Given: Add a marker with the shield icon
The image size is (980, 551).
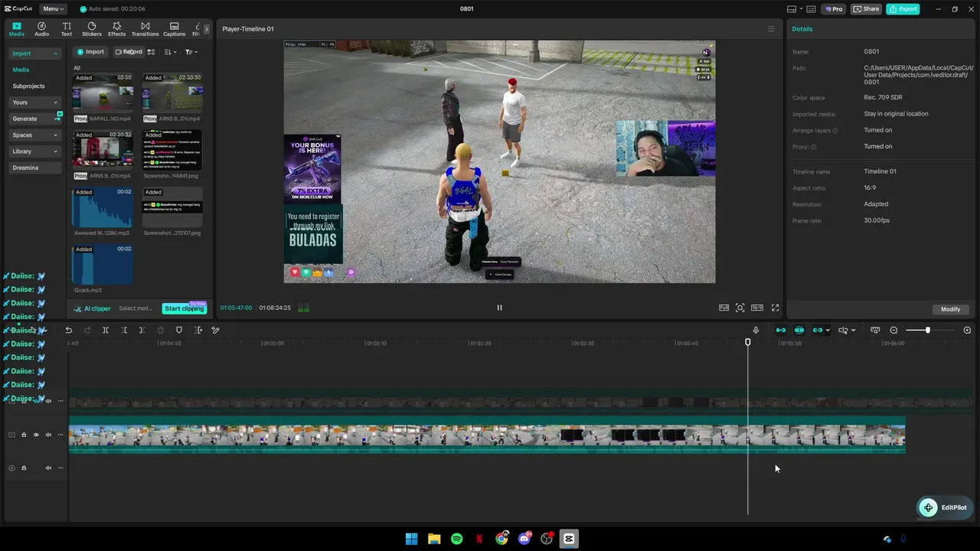Looking at the screenshot, I should [179, 330].
